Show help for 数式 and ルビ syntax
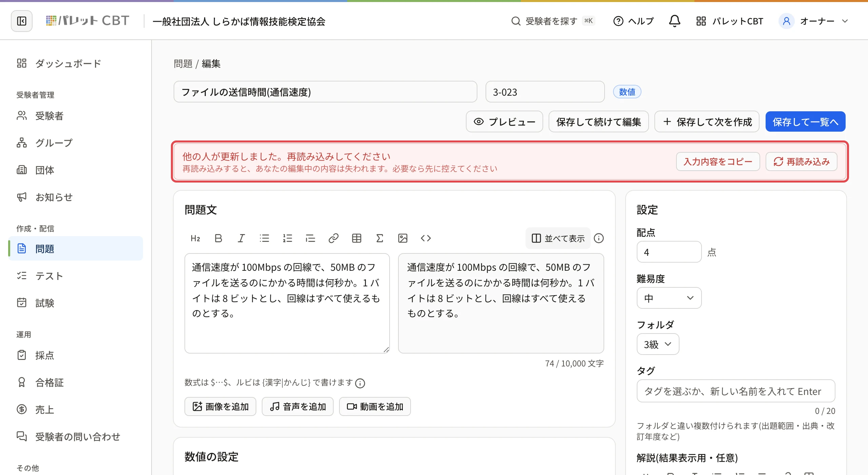Viewport: 868px width, 475px height. [x=360, y=383]
